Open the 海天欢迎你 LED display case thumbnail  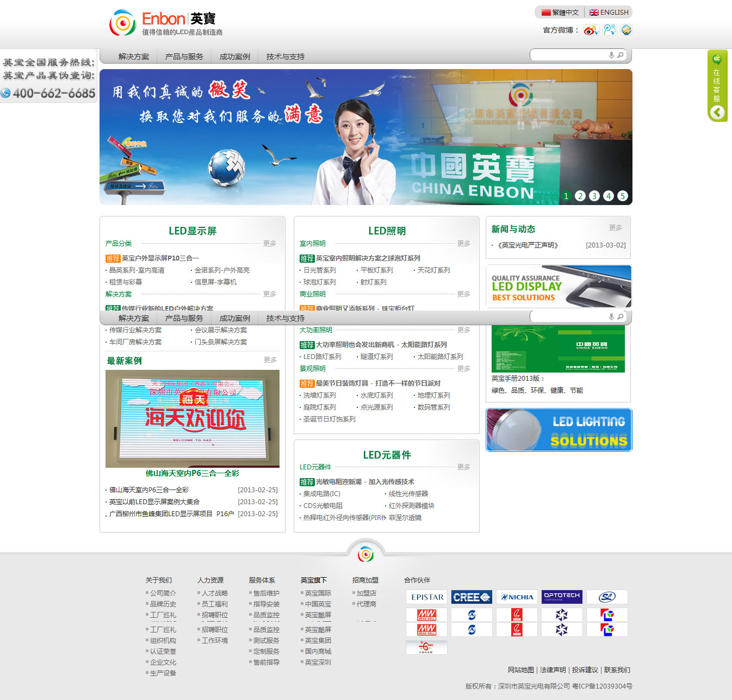pos(193,418)
